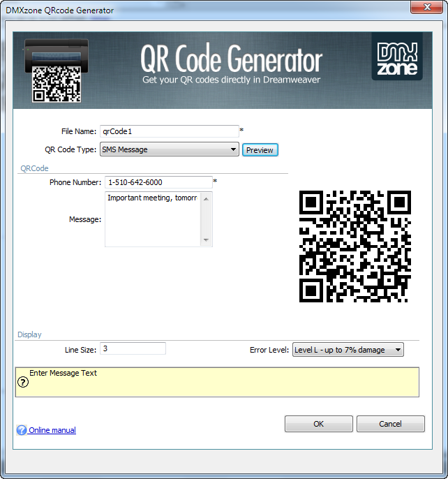
Task: Click the "Error Level:" label
Action: [x=269, y=350]
